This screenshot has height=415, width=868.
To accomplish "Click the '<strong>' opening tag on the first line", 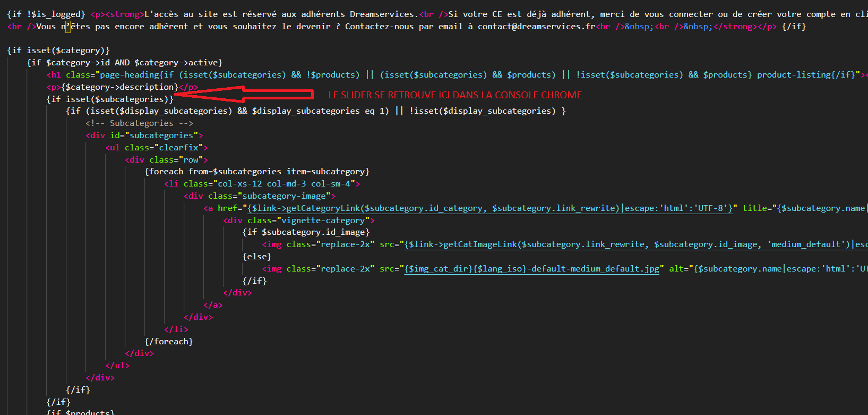I will (125, 14).
